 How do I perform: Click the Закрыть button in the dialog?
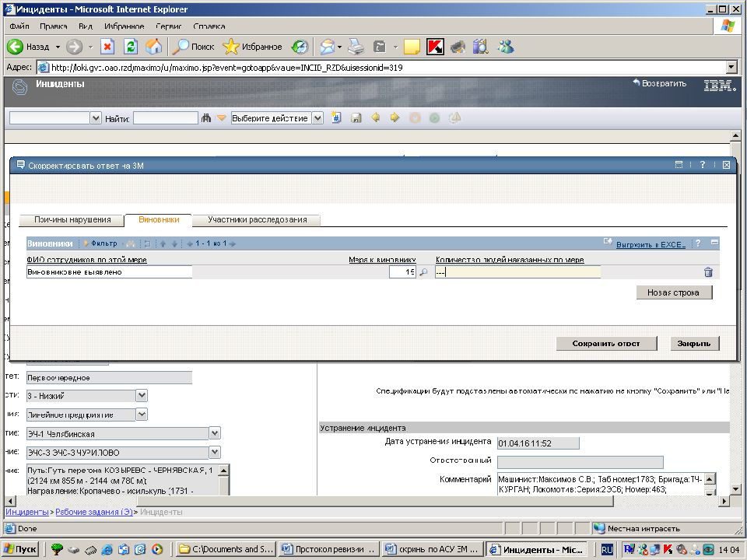pos(694,343)
